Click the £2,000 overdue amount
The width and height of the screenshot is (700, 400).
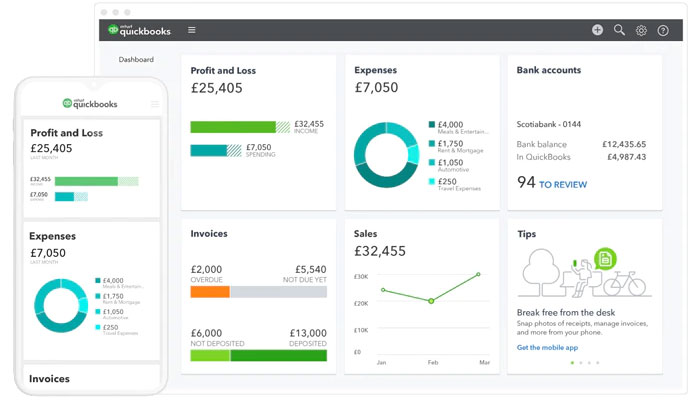point(206,269)
